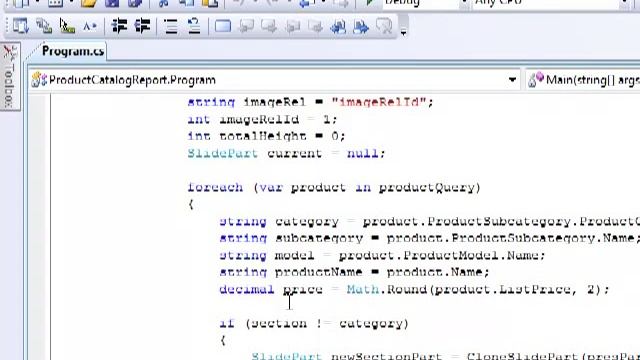Viewport: 640px width, 360px height.
Task: Increase line indent using toolbar icon
Action: pyautogui.click(x=142, y=27)
